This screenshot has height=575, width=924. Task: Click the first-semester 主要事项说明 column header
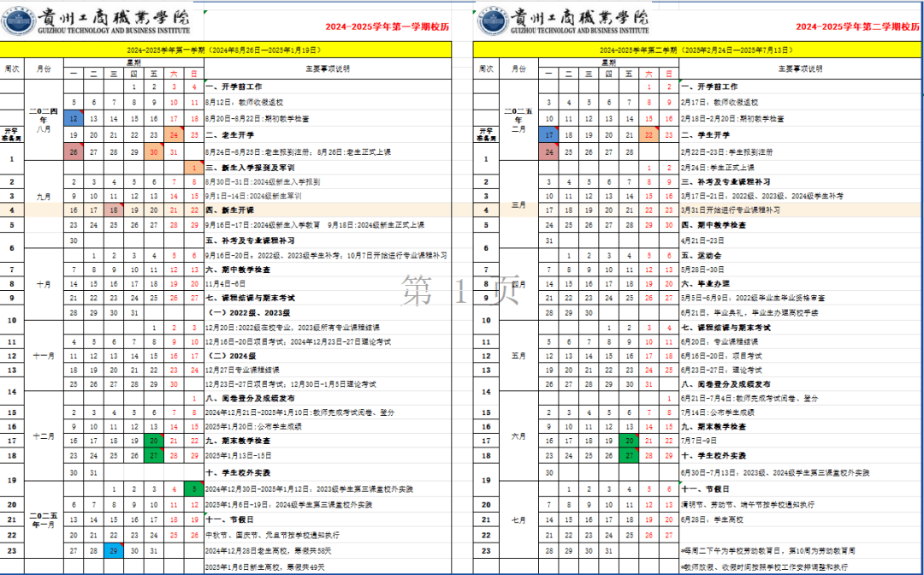coord(328,69)
